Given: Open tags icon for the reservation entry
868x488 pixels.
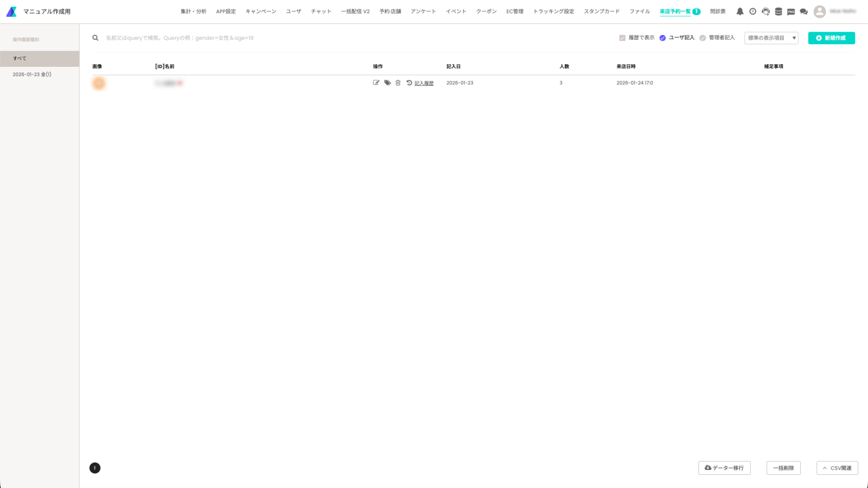Looking at the screenshot, I should click(x=387, y=83).
